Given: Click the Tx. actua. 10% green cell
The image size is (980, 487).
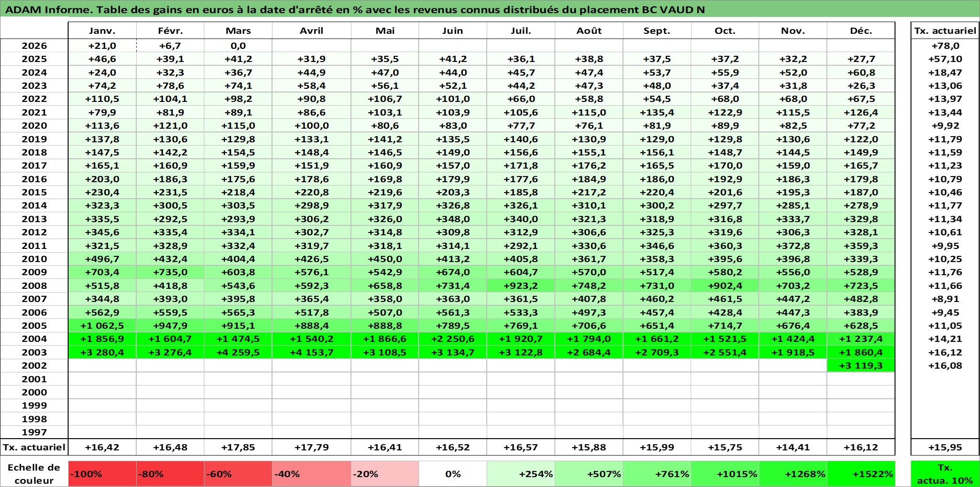Looking at the screenshot, I should pyautogui.click(x=945, y=474).
